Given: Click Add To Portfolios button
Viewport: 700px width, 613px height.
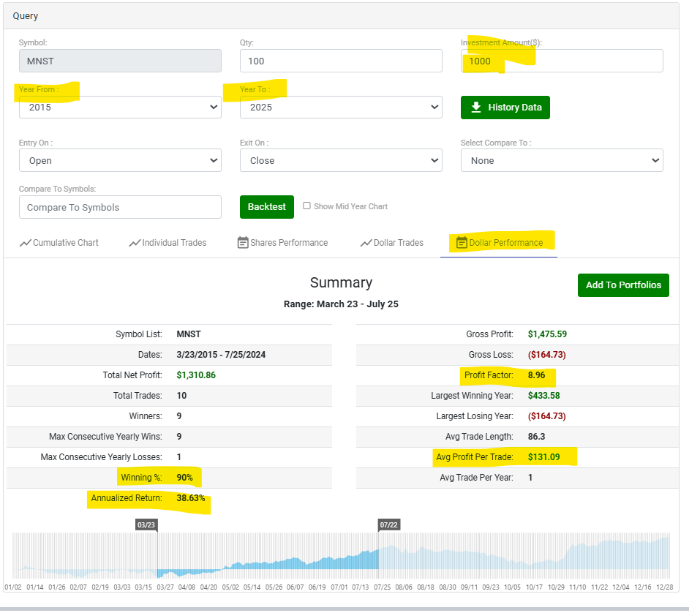Looking at the screenshot, I should 624,285.
